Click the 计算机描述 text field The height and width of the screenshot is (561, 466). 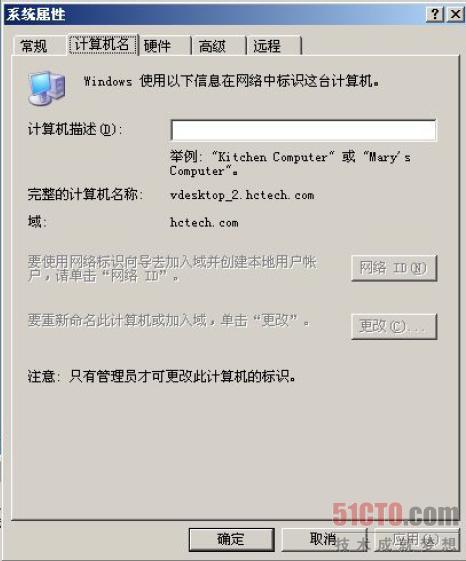coord(304,130)
